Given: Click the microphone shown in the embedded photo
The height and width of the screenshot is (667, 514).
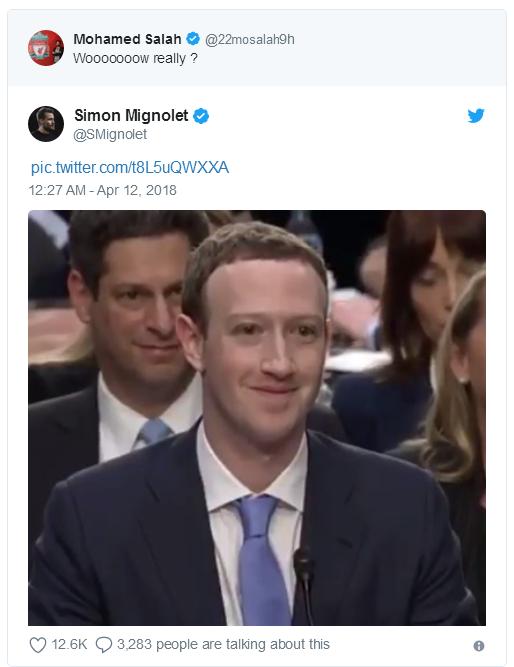Looking at the screenshot, I should pos(305,583).
